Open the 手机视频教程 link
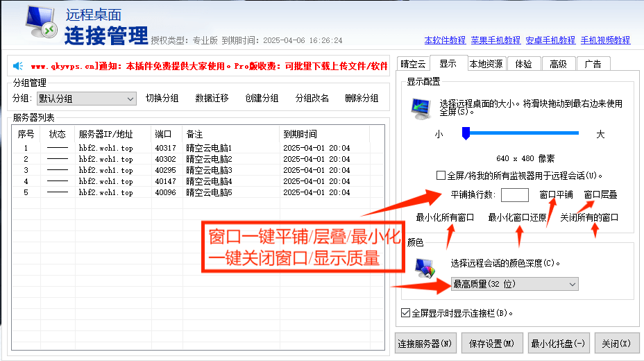Viewport: 644px width, 361px height. click(x=605, y=40)
